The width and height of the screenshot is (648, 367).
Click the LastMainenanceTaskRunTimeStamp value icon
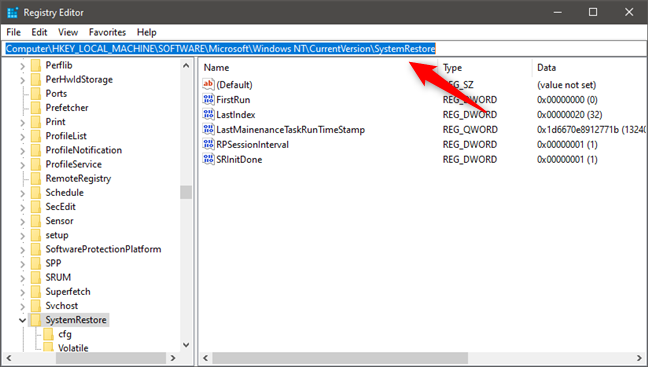208,129
